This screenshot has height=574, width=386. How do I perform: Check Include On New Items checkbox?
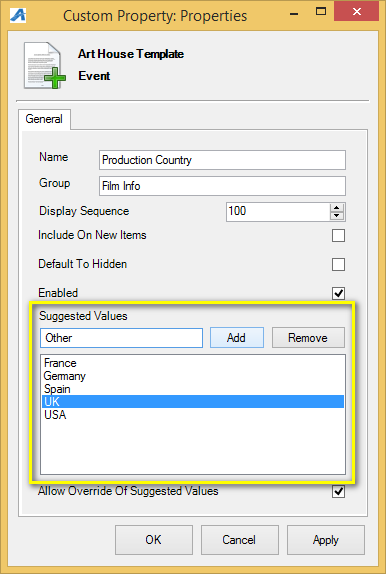(x=338, y=235)
